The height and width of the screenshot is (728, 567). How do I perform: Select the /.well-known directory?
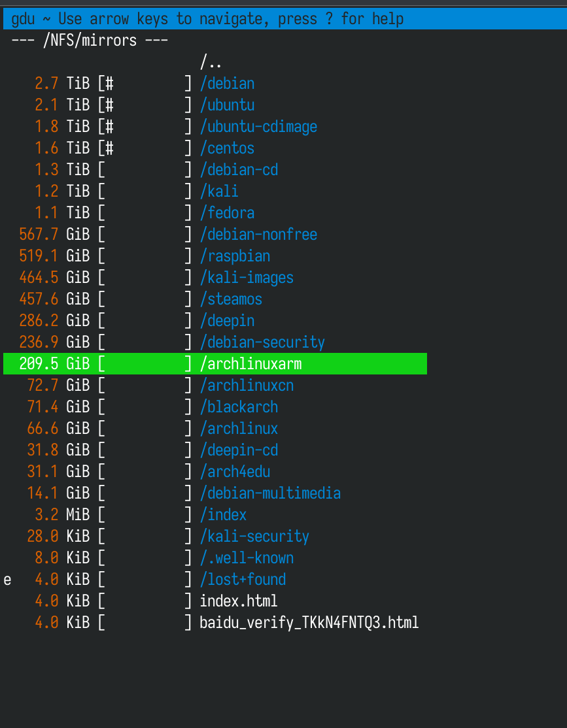[x=247, y=558]
